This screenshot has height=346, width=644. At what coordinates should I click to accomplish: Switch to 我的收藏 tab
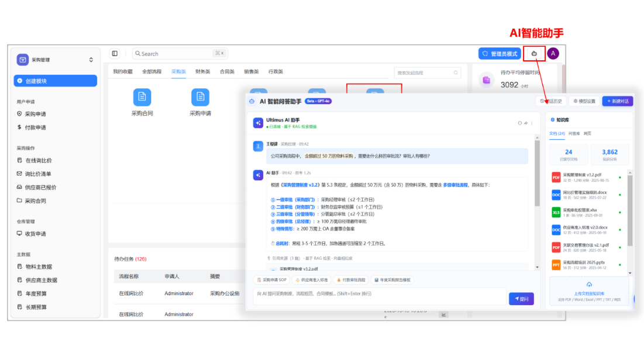tap(123, 71)
